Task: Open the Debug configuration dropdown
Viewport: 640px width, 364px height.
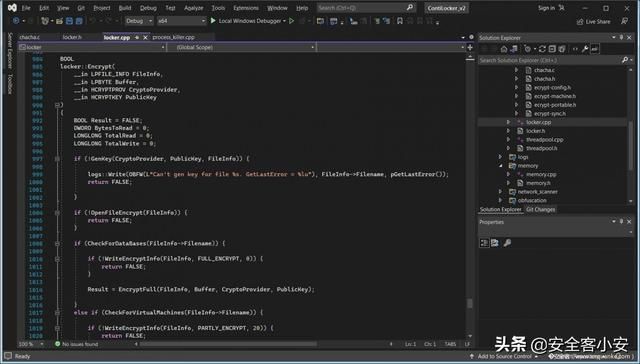Action: point(139,21)
